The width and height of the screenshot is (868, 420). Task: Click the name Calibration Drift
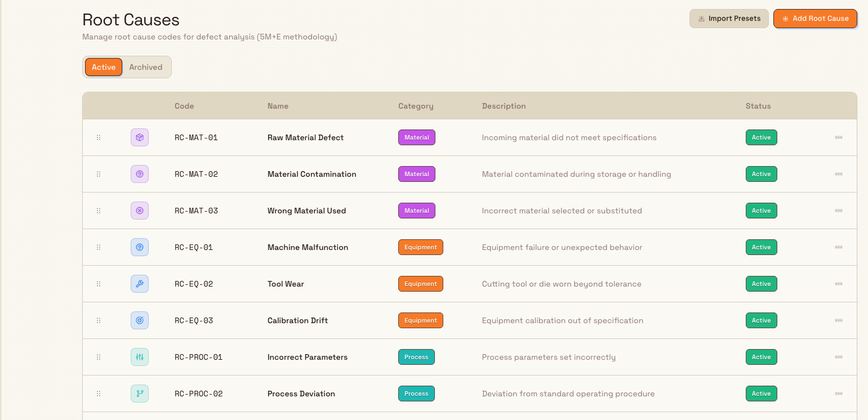297,320
